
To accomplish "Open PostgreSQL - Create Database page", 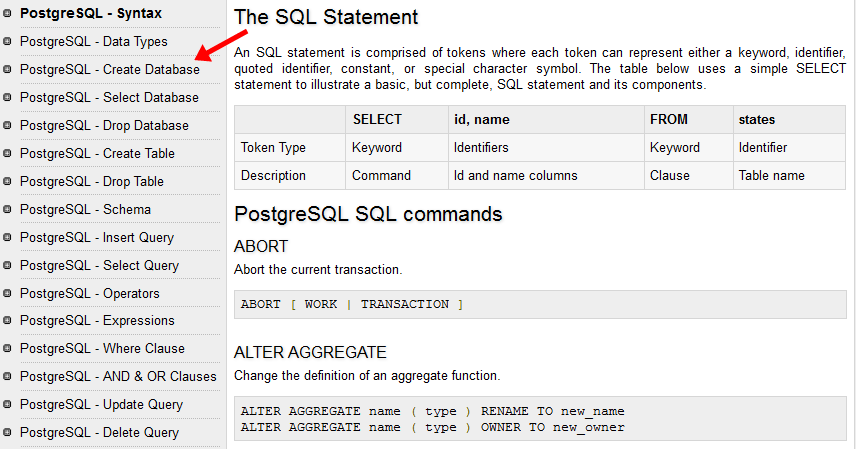I will point(109,70).
